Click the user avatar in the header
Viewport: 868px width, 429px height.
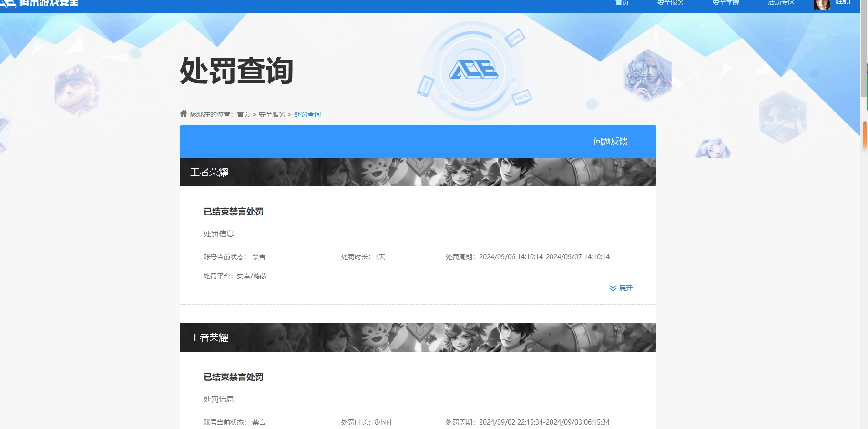822,4
